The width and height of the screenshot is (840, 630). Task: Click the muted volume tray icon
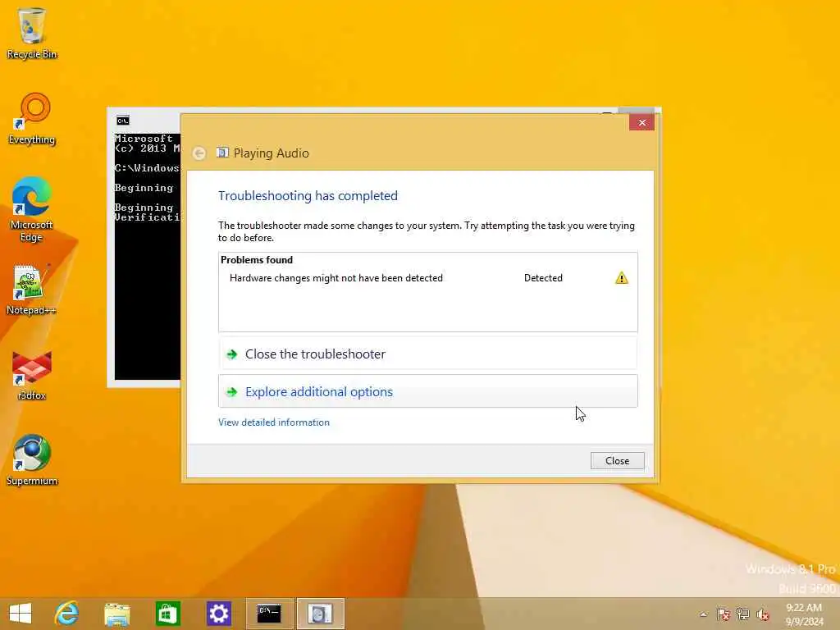(x=763, y=614)
